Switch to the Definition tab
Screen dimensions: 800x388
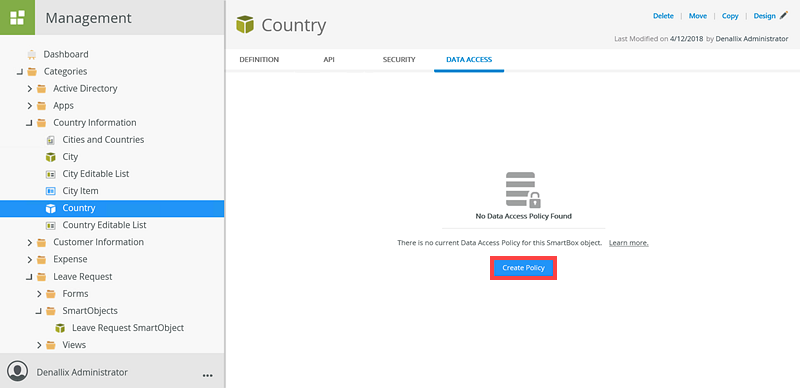[259, 60]
